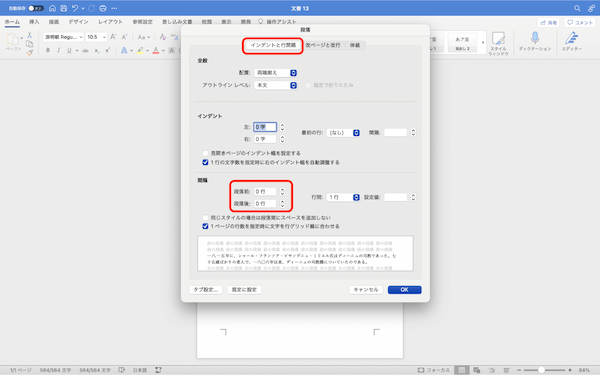Click the Increase Font Size icon
The image size is (600, 375).
point(113,37)
